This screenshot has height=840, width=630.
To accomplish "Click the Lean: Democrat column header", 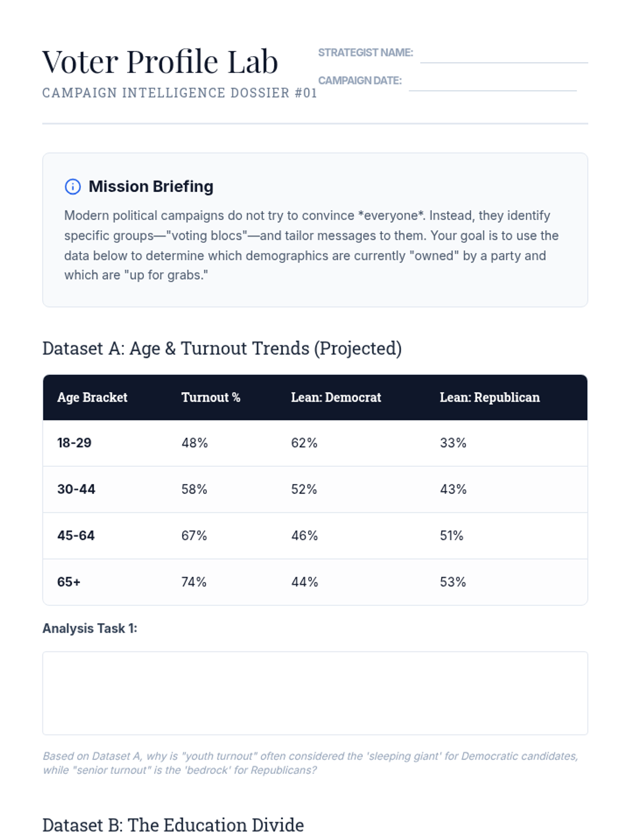I will pos(336,397).
